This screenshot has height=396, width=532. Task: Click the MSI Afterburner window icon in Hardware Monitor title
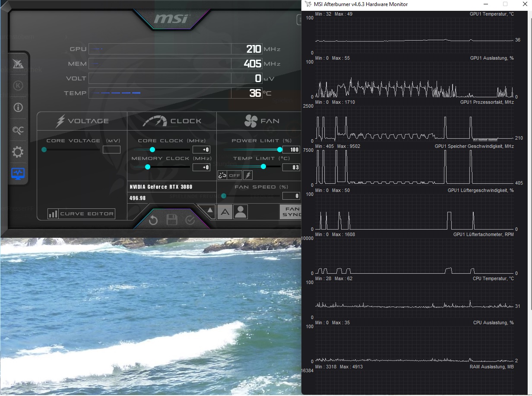pyautogui.click(x=308, y=4)
